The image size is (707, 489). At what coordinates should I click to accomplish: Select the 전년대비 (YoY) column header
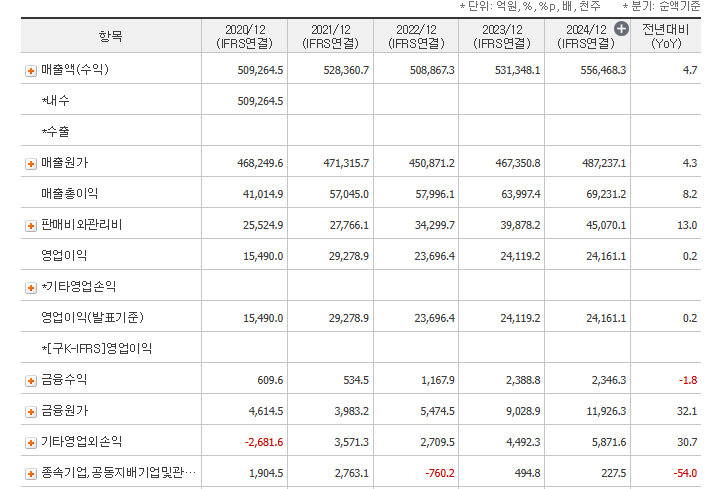click(666, 36)
